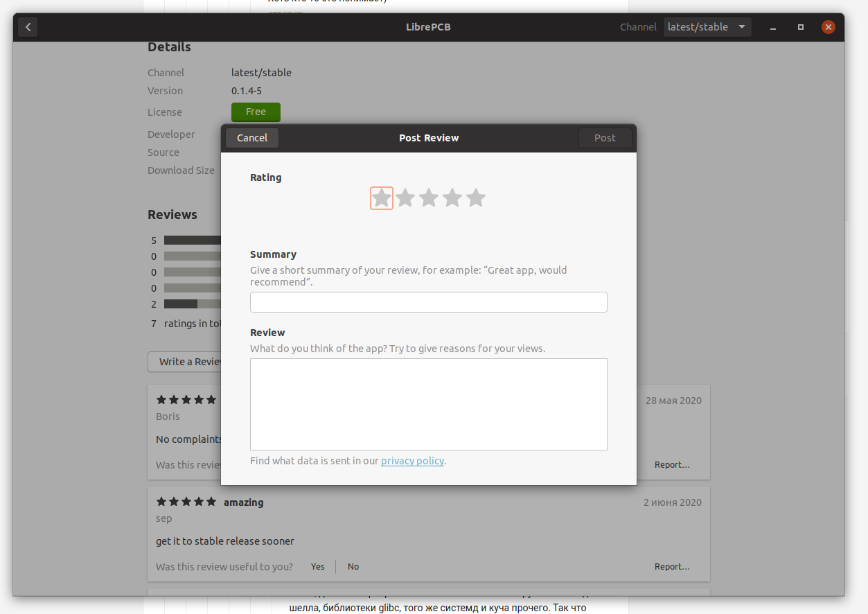Click 'get it to stable release sooner' text
Viewport: 868px width, 614px height.
225,541
